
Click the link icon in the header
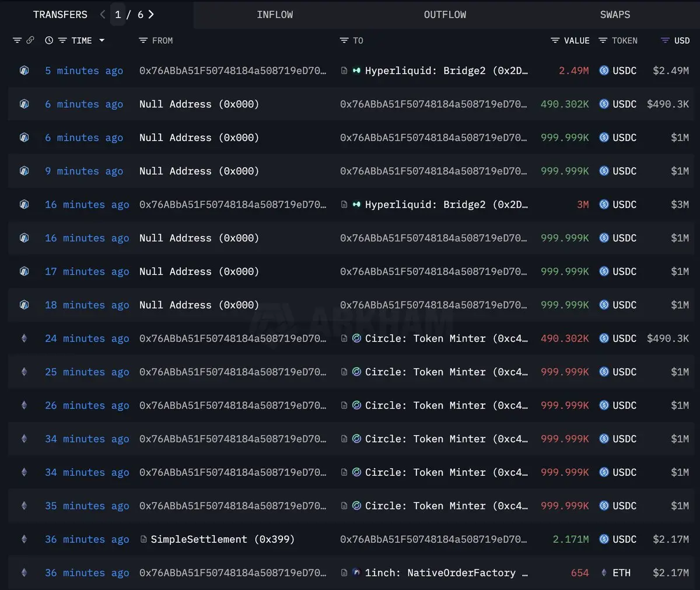30,40
